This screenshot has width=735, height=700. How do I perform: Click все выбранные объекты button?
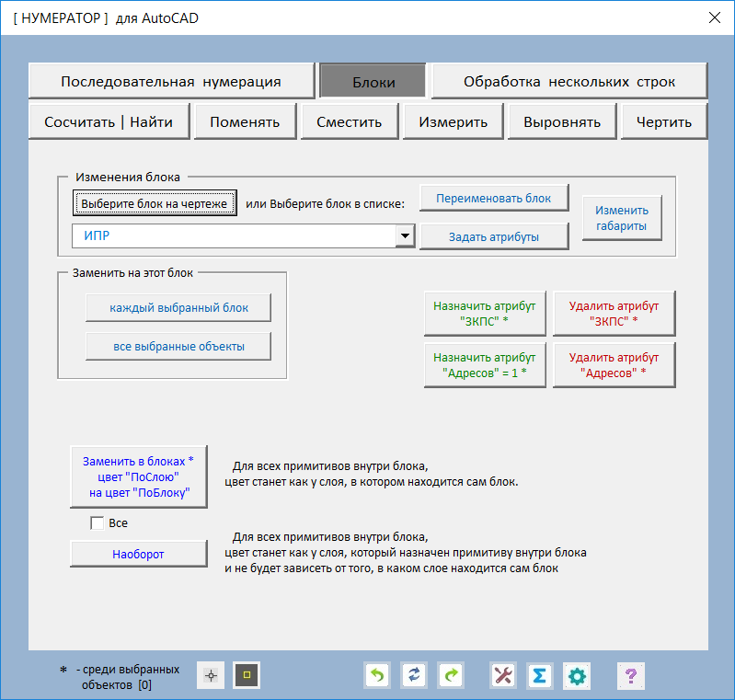178,346
